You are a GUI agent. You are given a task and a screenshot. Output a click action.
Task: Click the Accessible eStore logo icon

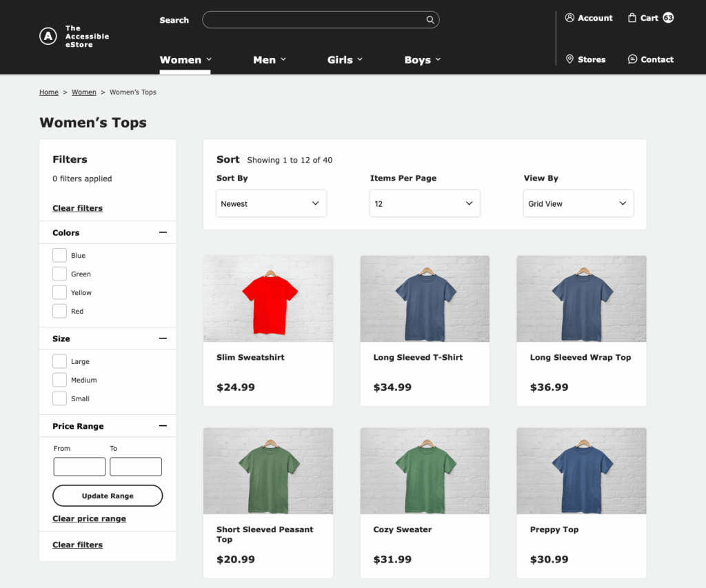click(48, 37)
